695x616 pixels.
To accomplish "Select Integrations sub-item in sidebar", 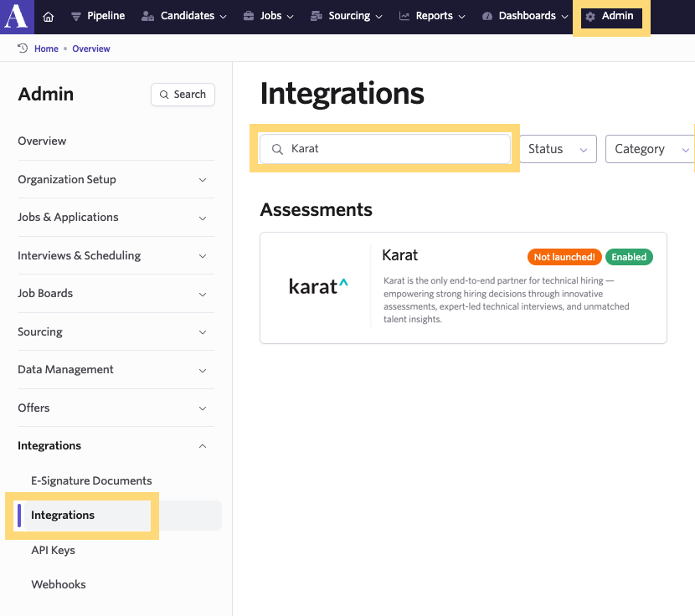I will (x=119, y=516).
